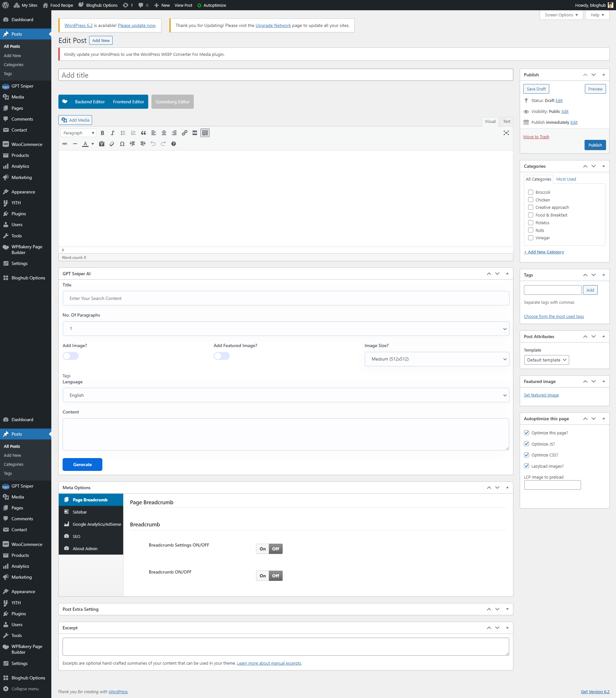This screenshot has height=698, width=616.
Task: Open the special character Omega tool
Action: coord(122,144)
